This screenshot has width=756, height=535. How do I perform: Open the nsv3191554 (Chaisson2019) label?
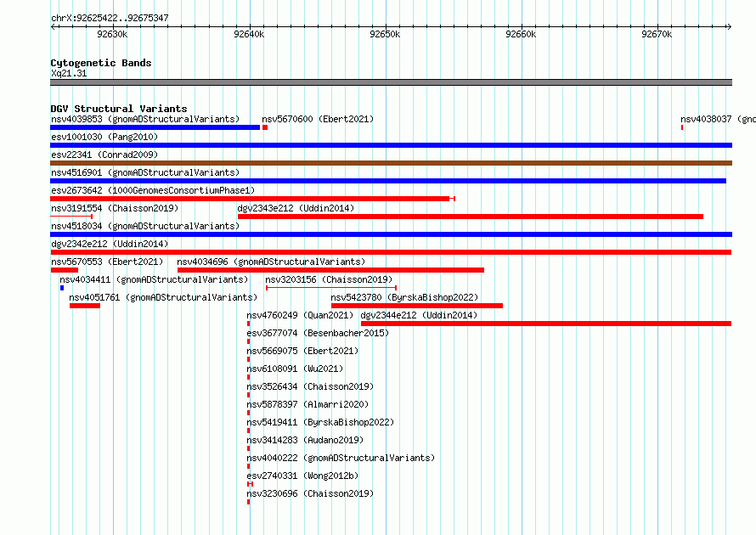tap(115, 208)
